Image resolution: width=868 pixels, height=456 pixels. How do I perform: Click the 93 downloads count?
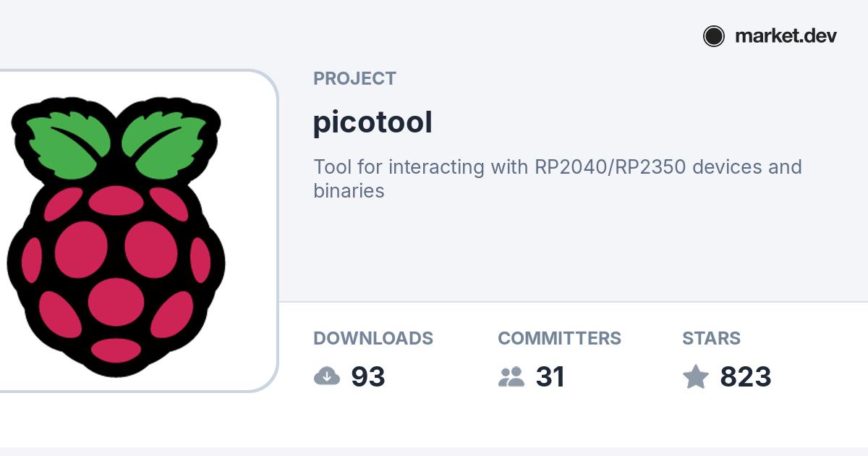(x=367, y=377)
